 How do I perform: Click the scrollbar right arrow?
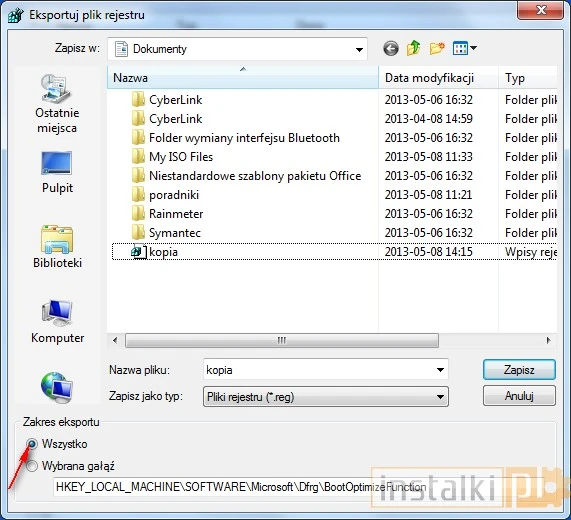548,340
